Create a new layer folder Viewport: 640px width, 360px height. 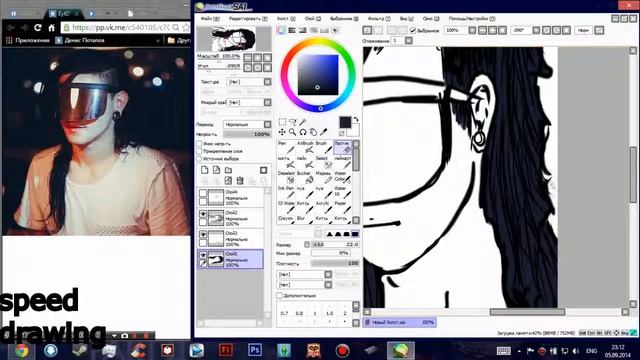(x=228, y=170)
